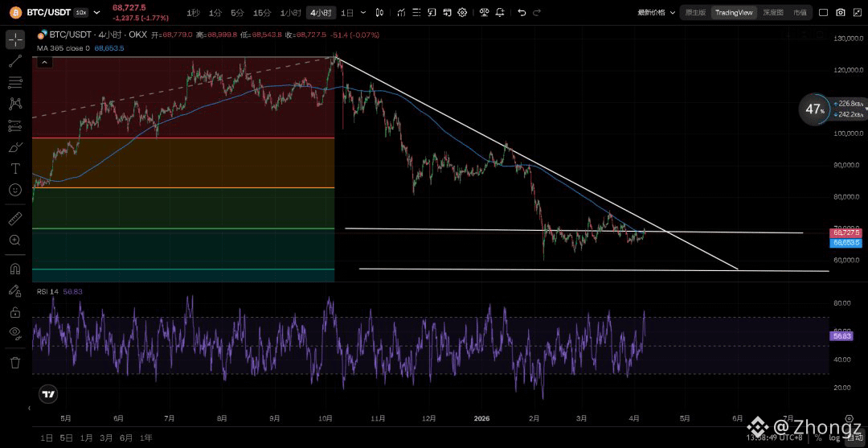Switch to the 原生版 chart tab
This screenshot has width=868, height=448.
click(x=694, y=12)
